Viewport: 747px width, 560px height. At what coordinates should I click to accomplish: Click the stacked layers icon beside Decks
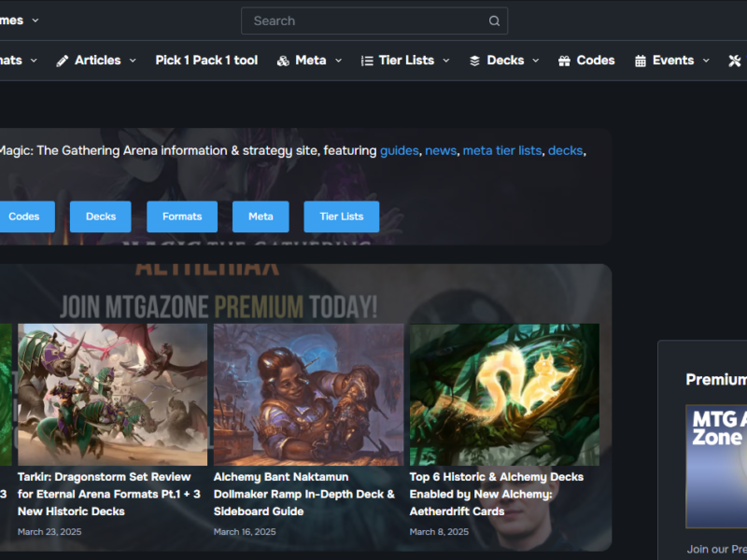pyautogui.click(x=474, y=61)
